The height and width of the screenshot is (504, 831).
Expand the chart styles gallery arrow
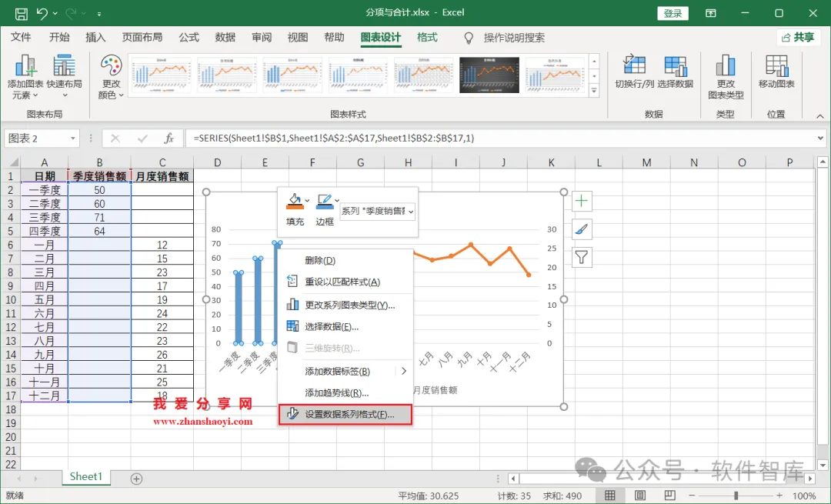pyautogui.click(x=594, y=91)
